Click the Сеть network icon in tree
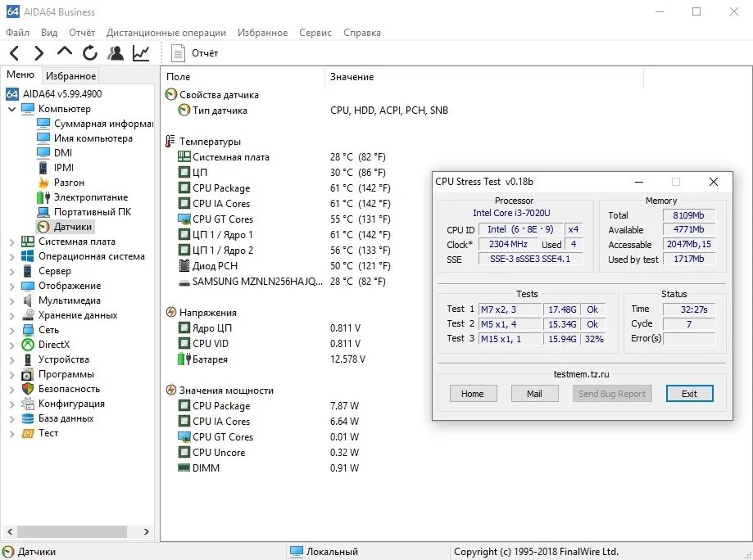 pyautogui.click(x=28, y=330)
